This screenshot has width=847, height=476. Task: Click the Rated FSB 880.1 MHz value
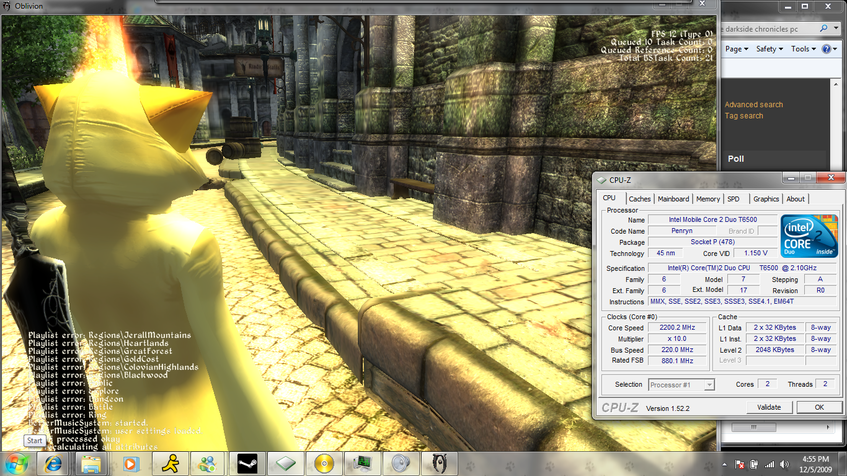677,361
